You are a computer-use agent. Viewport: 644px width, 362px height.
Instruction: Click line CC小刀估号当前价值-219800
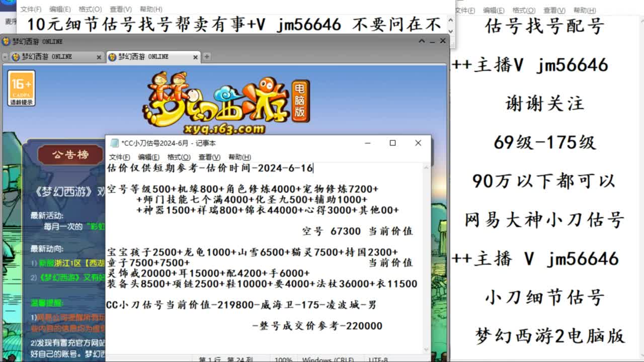click(x=241, y=305)
